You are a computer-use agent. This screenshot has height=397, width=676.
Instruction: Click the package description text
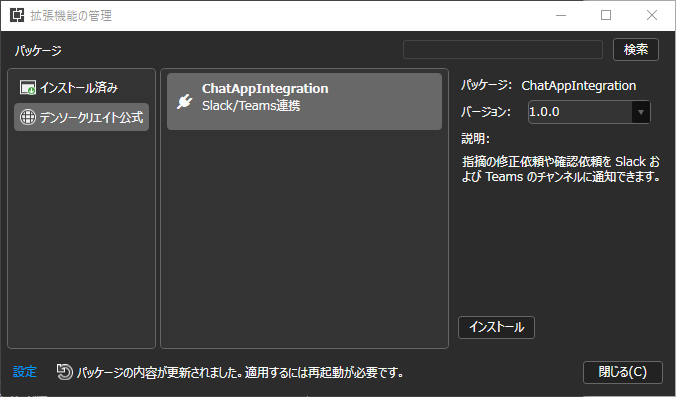tap(561, 169)
